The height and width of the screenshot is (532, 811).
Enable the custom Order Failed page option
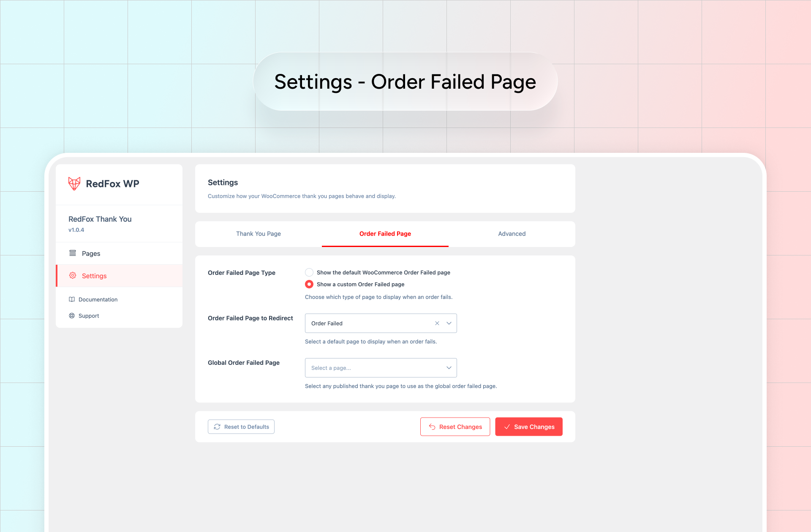click(309, 284)
